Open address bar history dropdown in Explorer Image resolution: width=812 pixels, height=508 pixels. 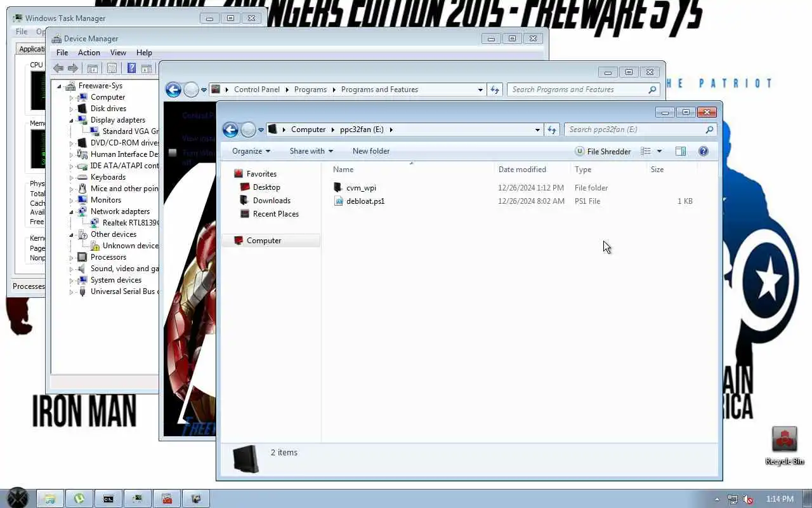[x=538, y=130]
